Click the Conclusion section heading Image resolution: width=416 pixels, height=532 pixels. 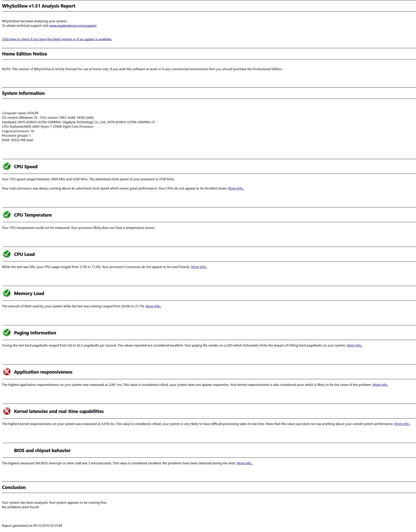(14, 487)
